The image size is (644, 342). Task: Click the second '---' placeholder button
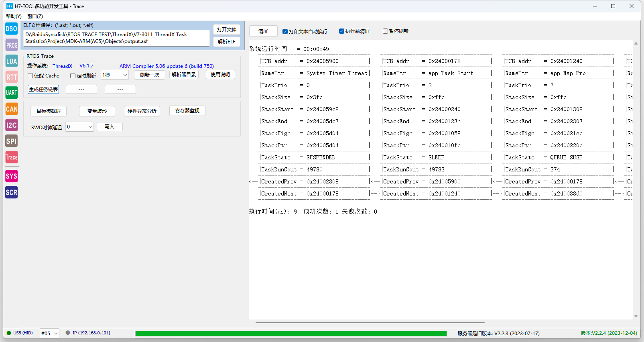[x=120, y=90]
